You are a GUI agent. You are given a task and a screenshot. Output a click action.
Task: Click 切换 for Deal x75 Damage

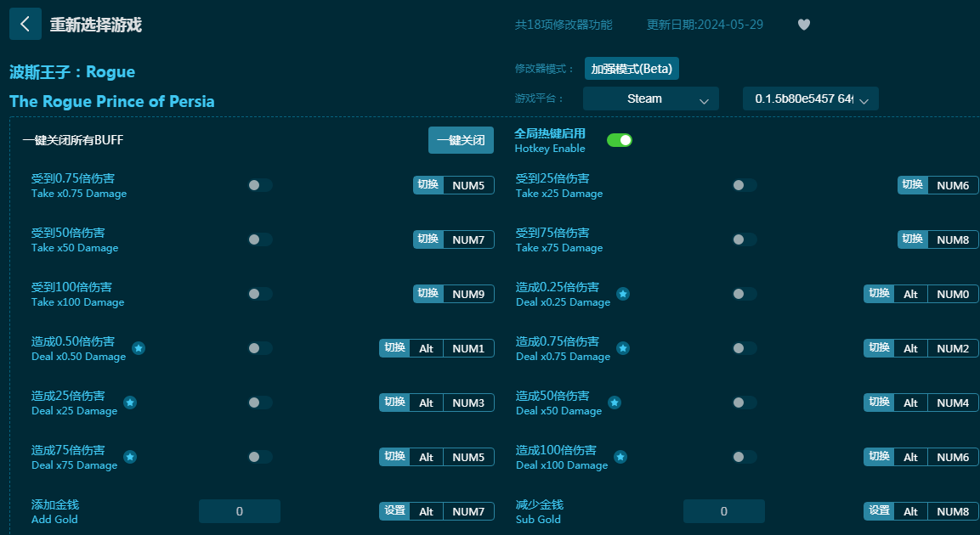[x=394, y=457]
